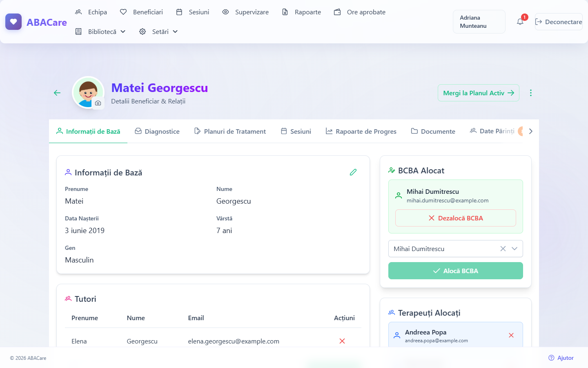The image size is (588, 368).
Task: Open the BCBA selection dropdown arrow
Action: [514, 249]
